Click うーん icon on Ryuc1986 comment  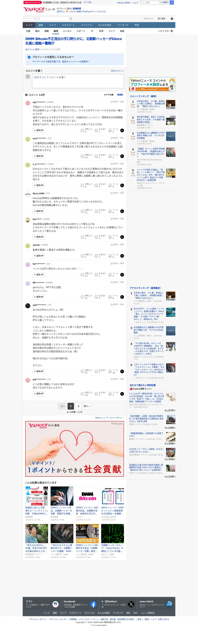point(110,211)
